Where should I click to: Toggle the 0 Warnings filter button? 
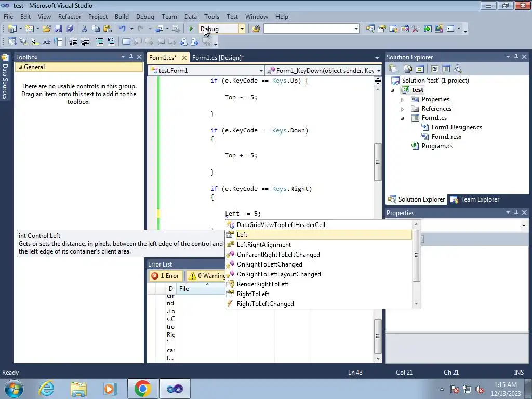(206, 276)
